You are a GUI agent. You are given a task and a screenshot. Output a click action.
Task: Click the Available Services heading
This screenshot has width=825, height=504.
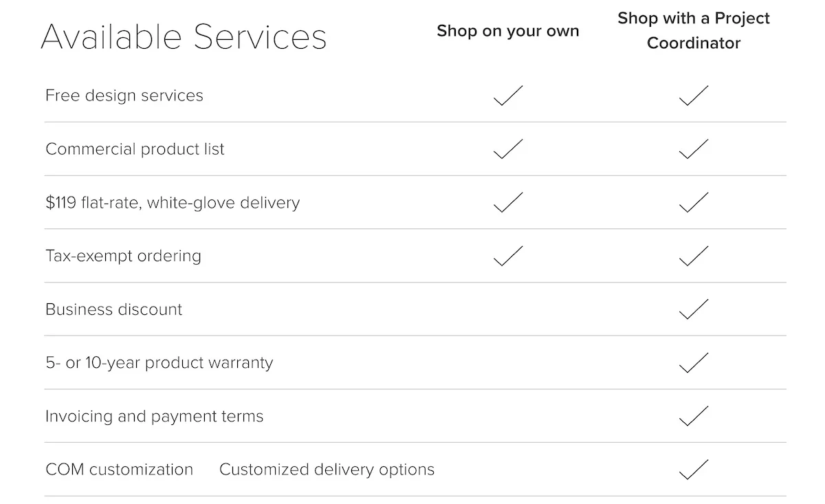[x=184, y=36]
